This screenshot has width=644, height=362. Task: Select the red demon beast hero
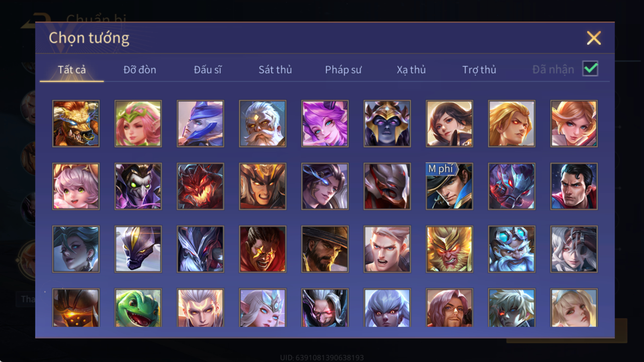pyautogui.click(x=200, y=186)
